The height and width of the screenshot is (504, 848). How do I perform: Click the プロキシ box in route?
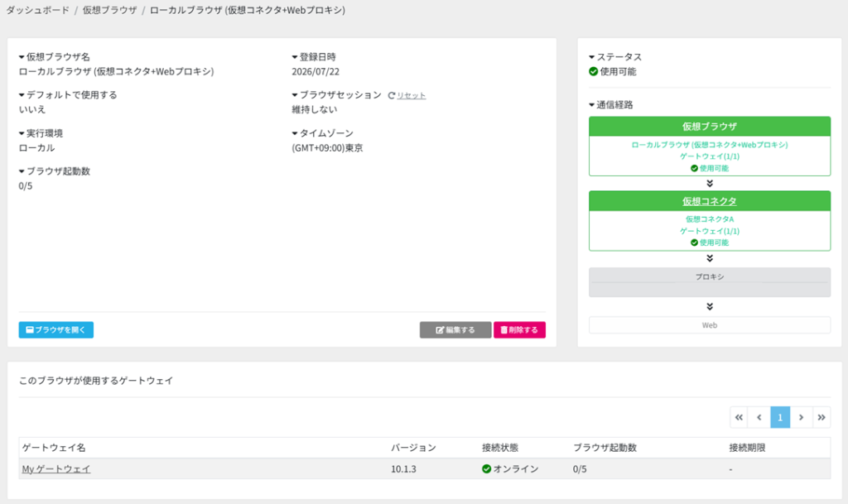click(710, 282)
